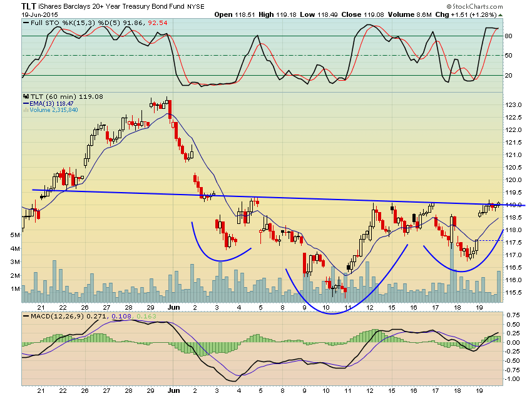Select the Chg +1.51 (+1.28%) value

click(x=466, y=14)
